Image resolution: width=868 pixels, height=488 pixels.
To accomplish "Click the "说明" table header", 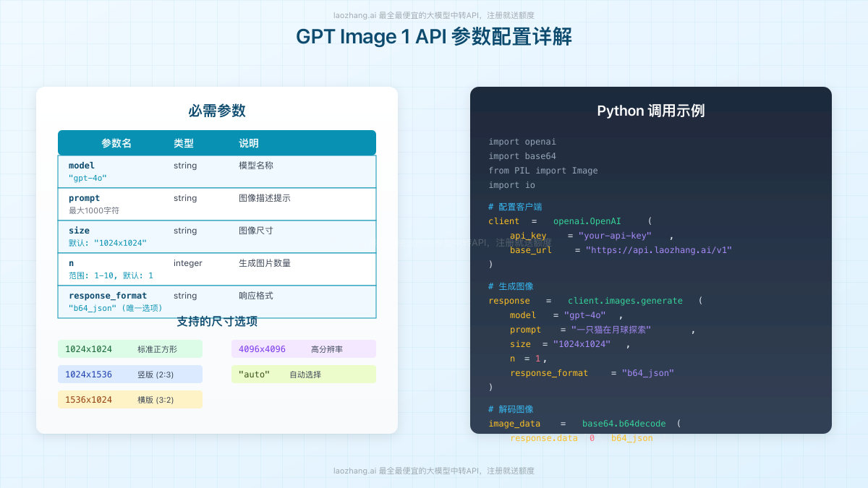I will point(249,143).
